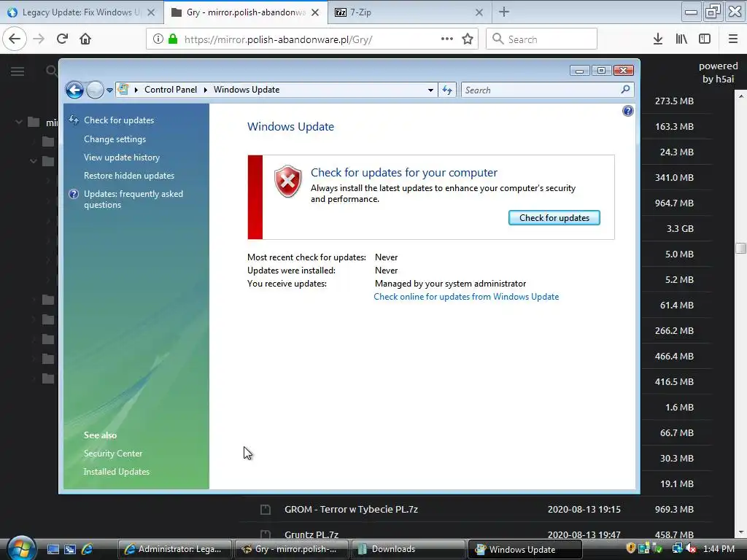Click the Firefox Search box
The width and height of the screenshot is (747, 560).
[x=542, y=39]
